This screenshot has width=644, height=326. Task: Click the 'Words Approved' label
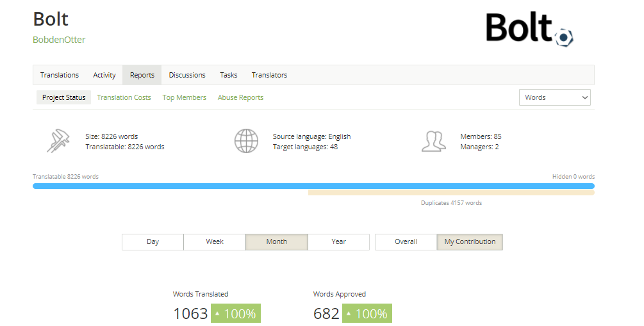click(339, 294)
